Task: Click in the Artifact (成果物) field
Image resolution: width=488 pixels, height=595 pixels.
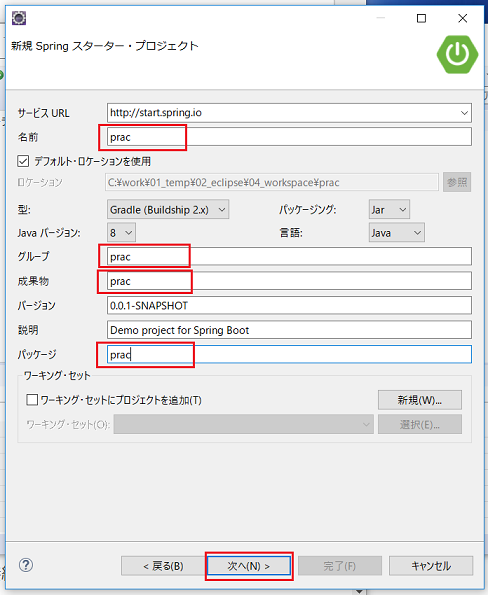Action: (x=289, y=281)
